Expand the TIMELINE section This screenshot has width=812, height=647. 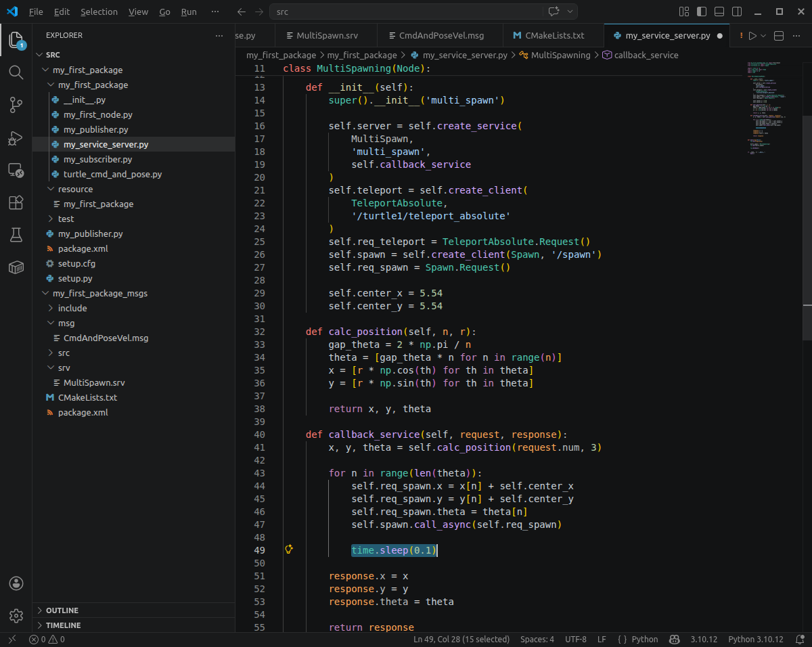pyautogui.click(x=134, y=625)
